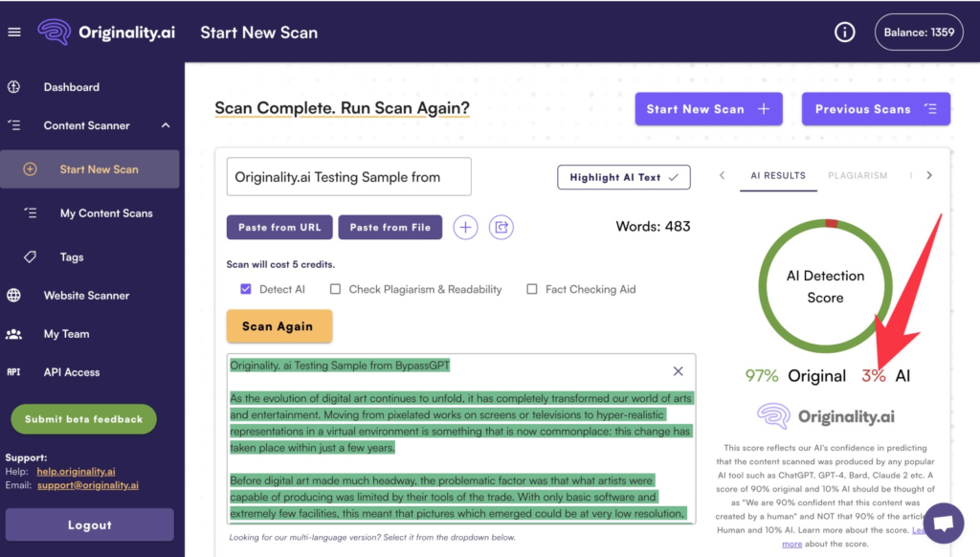Collapse the Content Scanner section
Screen dimensions: 980x557
pos(166,125)
